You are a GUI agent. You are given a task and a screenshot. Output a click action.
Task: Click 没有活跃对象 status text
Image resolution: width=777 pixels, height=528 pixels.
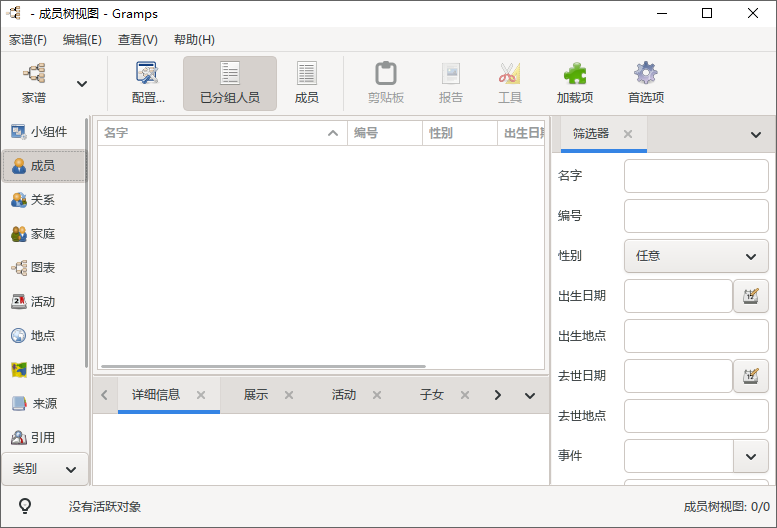105,507
